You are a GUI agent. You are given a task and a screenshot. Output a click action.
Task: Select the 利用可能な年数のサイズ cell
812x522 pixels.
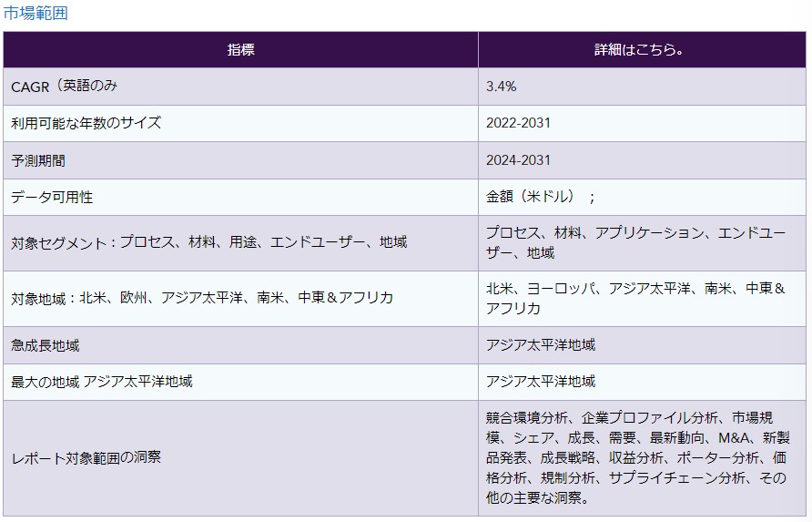click(86, 123)
